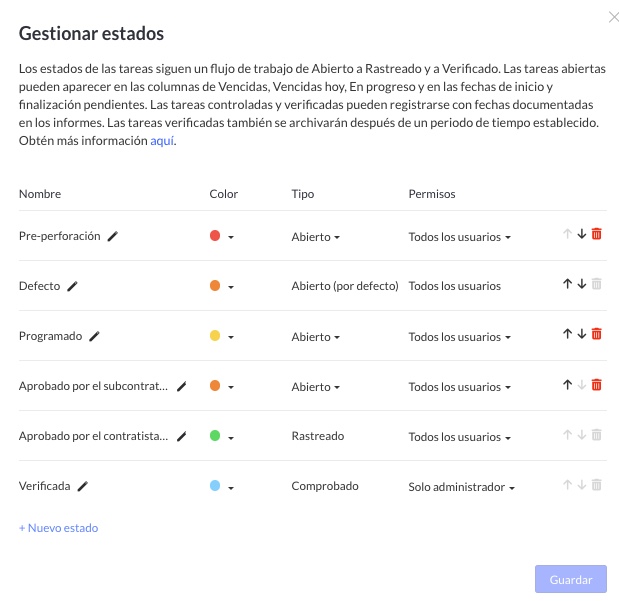Move the Programado status up
Screen dimensions: 619x601
click(567, 334)
